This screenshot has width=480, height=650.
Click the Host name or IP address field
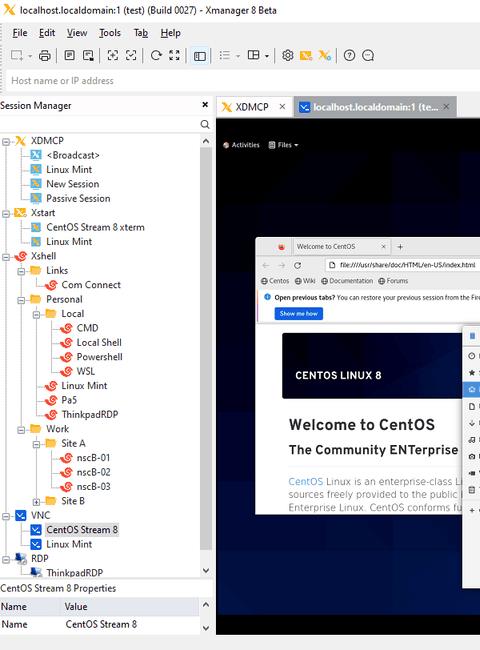[x=243, y=81]
